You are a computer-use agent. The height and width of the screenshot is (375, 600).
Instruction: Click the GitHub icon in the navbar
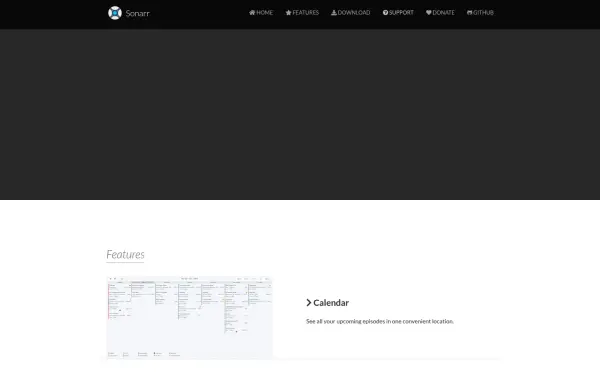(x=470, y=13)
